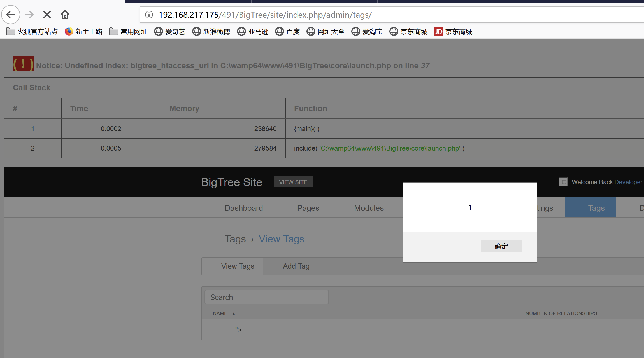
Task: Open the 新浪微博 bookmark
Action: 211,31
